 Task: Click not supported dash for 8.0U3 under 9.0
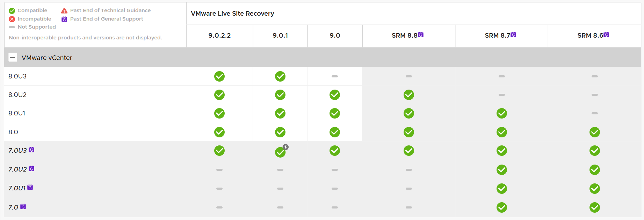[335, 76]
